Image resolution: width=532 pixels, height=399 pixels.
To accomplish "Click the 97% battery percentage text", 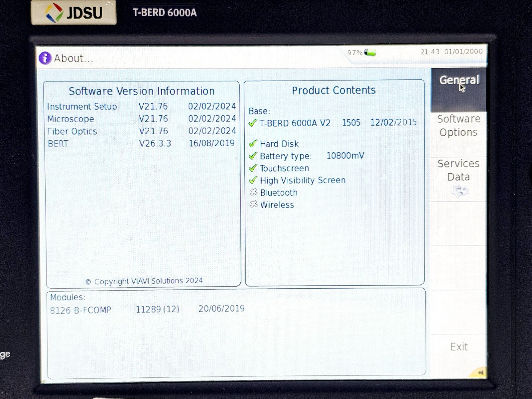I will (x=354, y=53).
